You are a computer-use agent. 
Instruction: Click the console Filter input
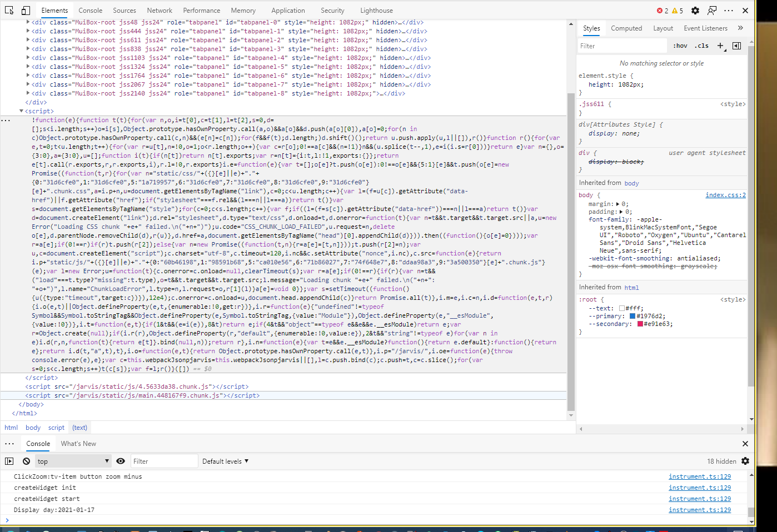coord(164,461)
